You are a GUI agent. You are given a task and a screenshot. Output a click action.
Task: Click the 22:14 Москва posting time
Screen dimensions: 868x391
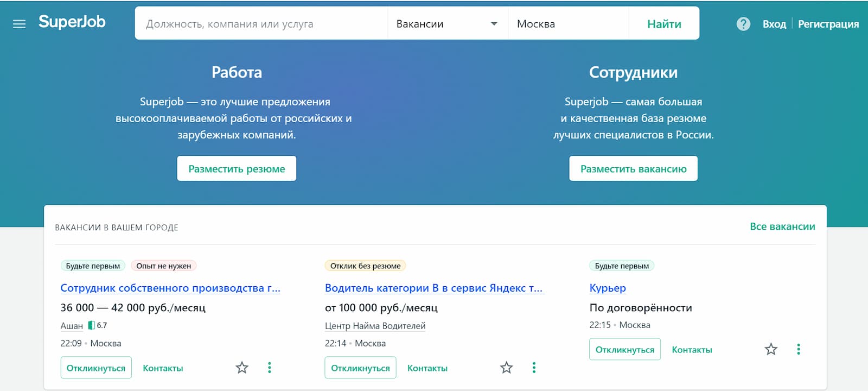point(355,343)
